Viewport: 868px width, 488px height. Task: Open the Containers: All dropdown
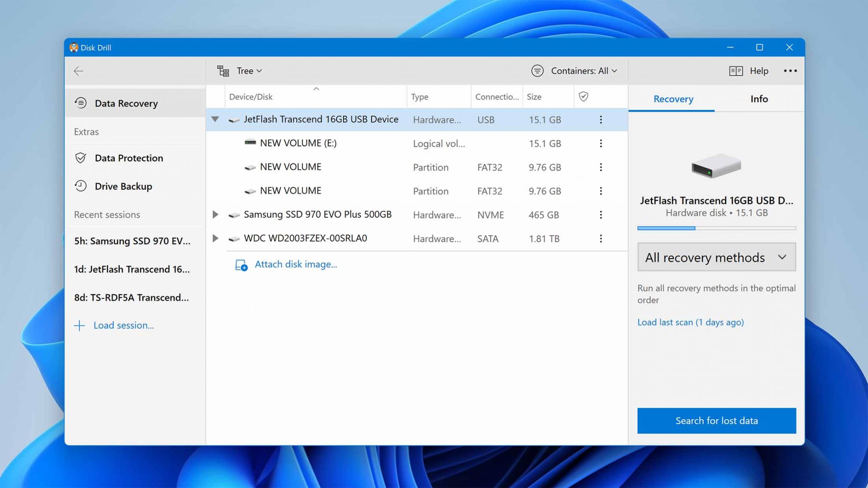[x=584, y=71]
